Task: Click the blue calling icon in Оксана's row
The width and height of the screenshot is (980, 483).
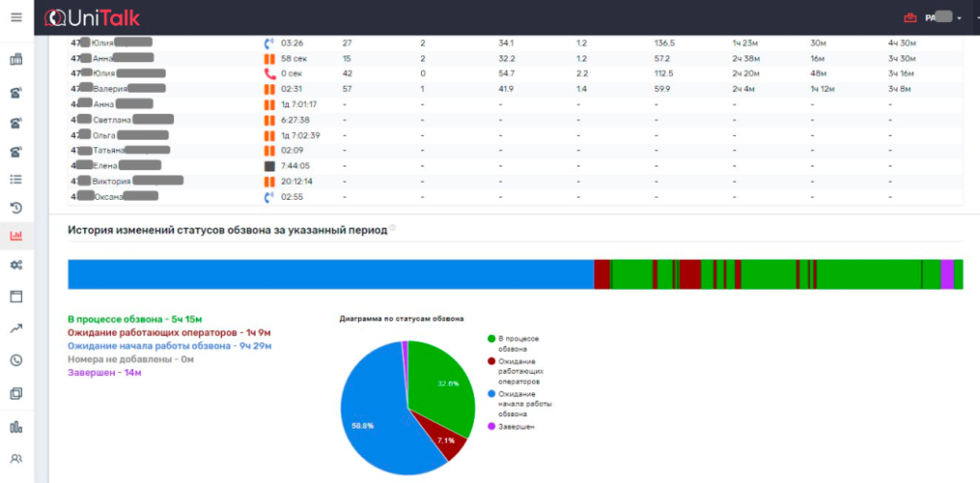Action: click(269, 197)
